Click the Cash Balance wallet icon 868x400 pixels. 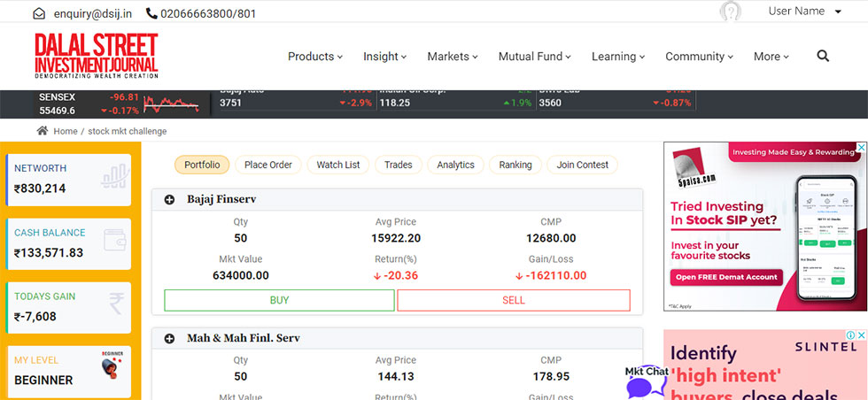click(x=115, y=240)
